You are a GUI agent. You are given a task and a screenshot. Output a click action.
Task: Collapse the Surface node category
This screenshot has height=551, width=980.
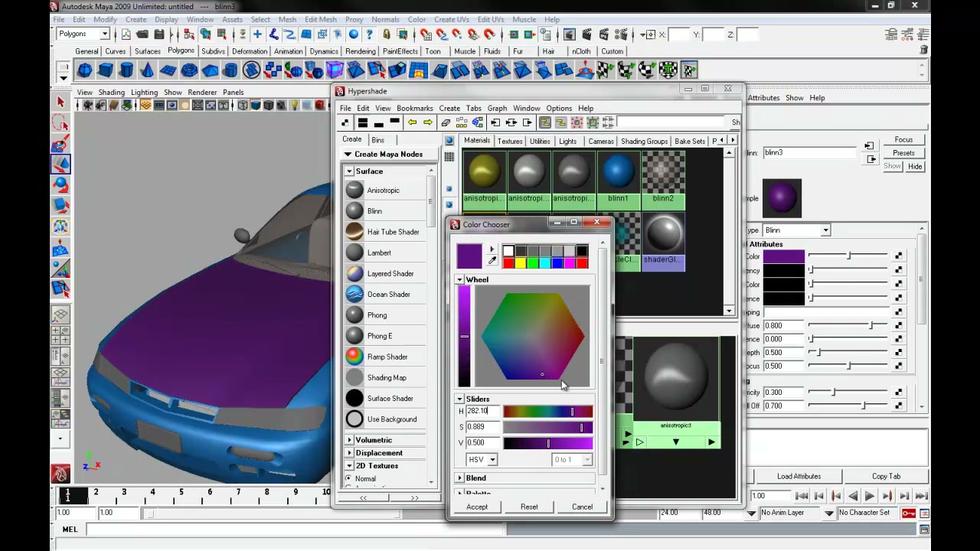[349, 171]
